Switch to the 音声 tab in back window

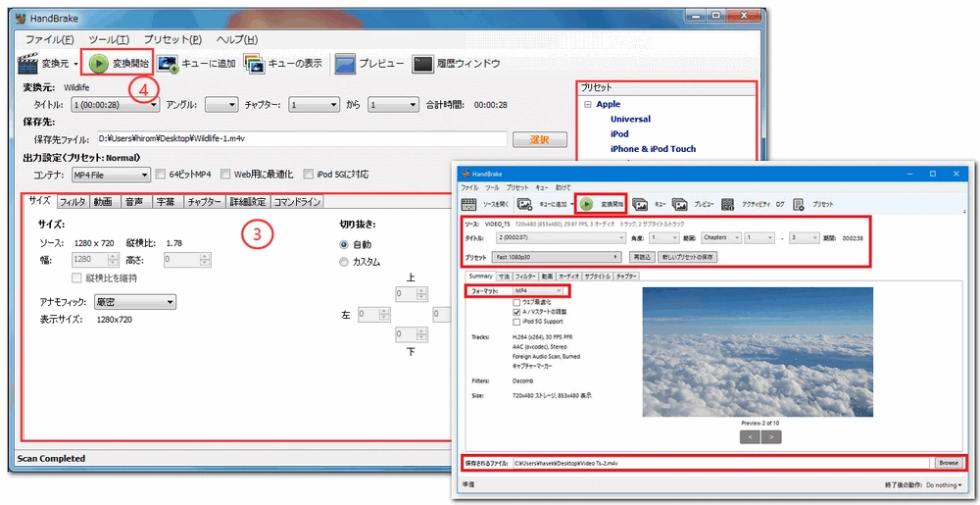point(133,202)
